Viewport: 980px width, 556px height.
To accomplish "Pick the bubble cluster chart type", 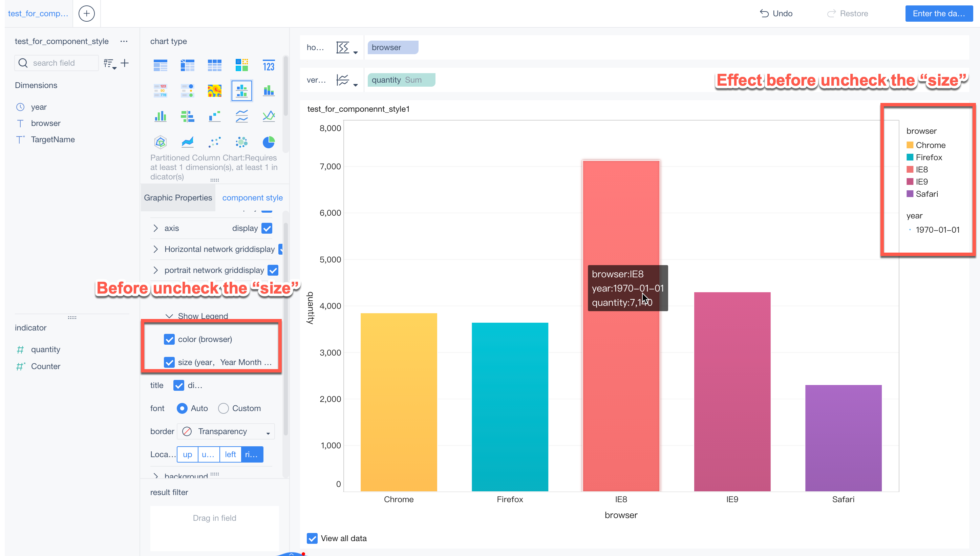I will 241,142.
